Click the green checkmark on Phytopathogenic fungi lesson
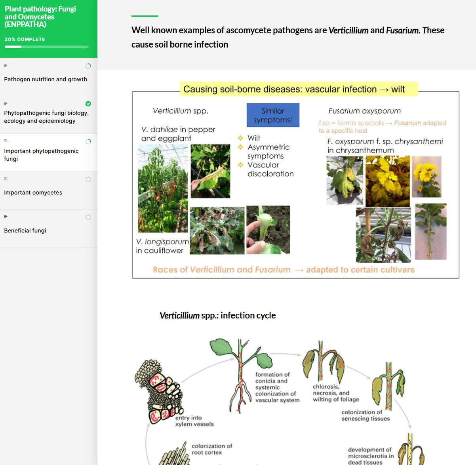 [x=88, y=104]
